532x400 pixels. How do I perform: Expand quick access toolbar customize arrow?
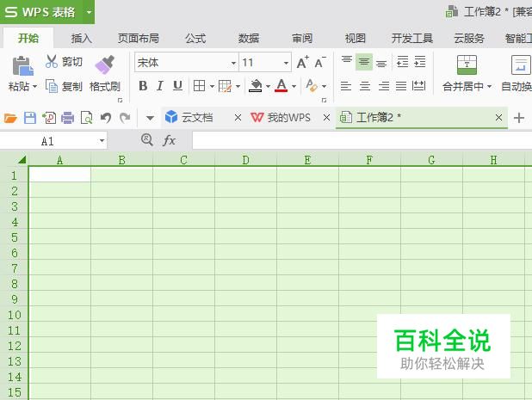(x=150, y=118)
